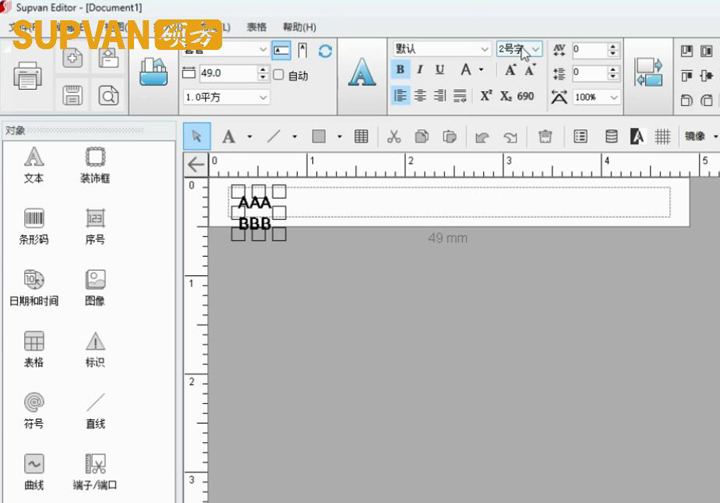
Task: Click the printer icon
Action: coord(27,76)
